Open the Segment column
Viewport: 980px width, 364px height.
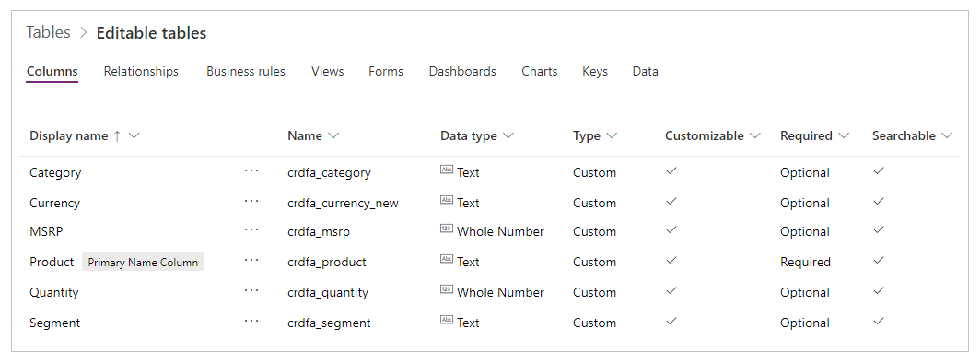[54, 323]
